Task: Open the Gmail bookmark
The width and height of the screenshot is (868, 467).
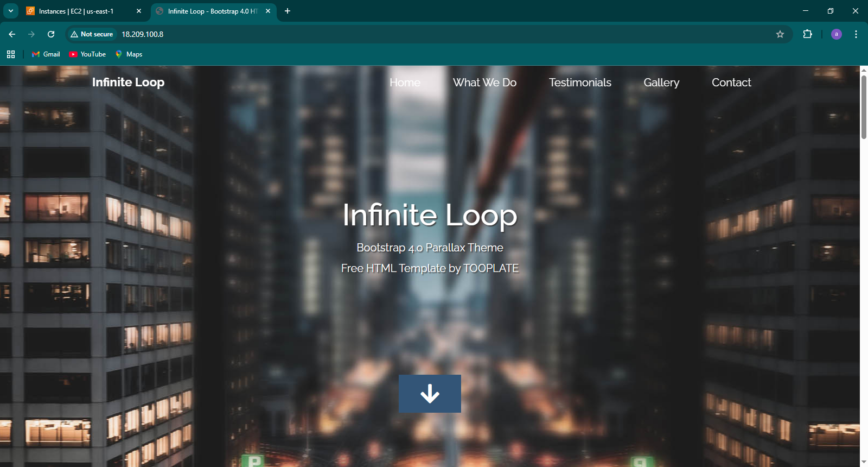Action: (46, 54)
